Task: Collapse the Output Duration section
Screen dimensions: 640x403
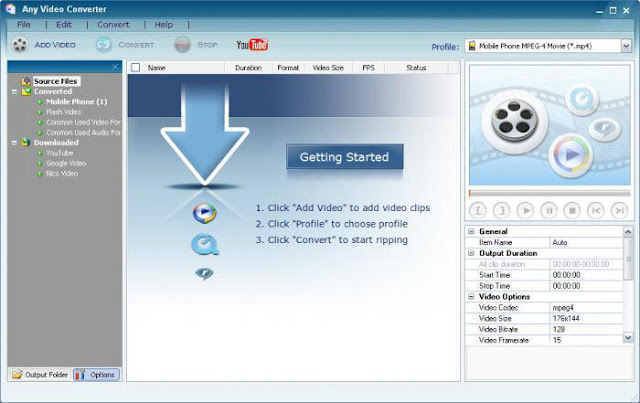Action: [471, 253]
